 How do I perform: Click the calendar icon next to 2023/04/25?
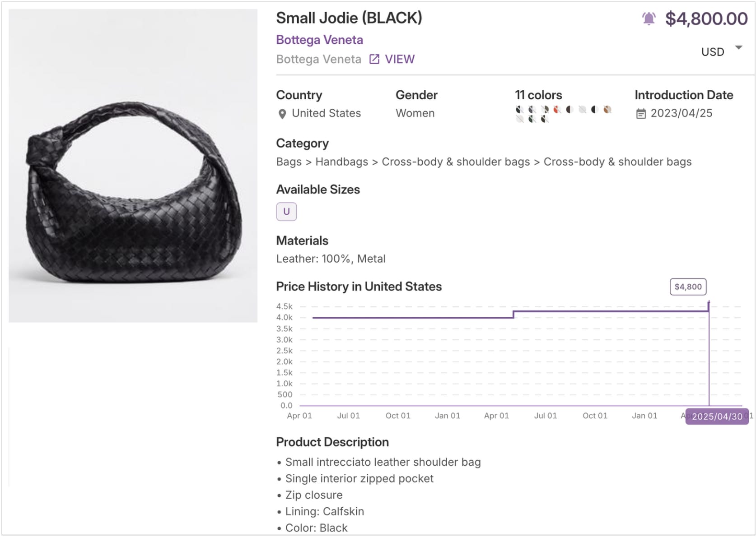[640, 113]
